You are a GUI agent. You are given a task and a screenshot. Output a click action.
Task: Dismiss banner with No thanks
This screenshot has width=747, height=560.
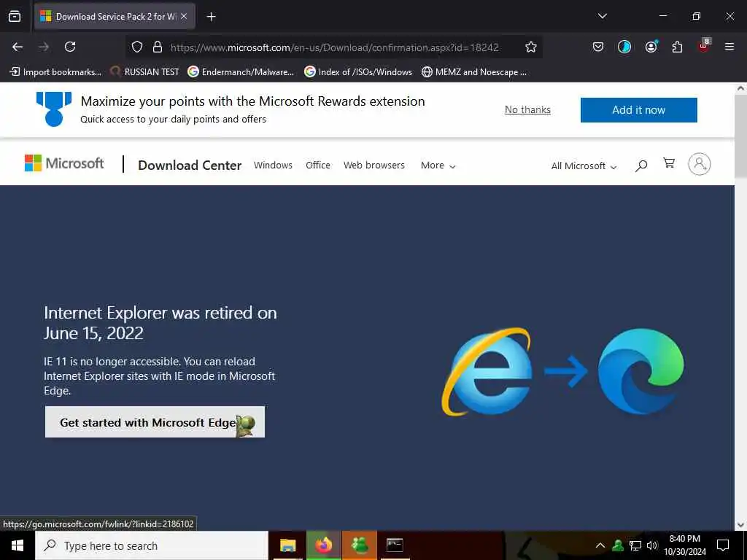pyautogui.click(x=527, y=109)
